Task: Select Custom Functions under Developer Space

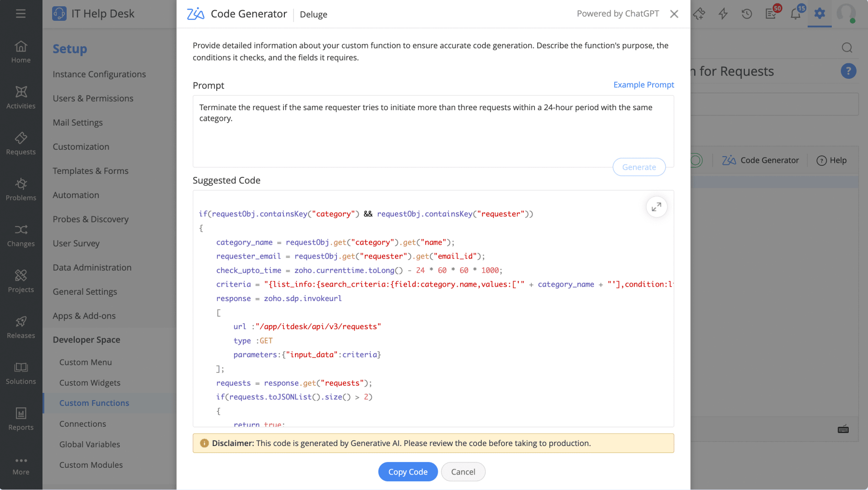Action: coord(94,403)
